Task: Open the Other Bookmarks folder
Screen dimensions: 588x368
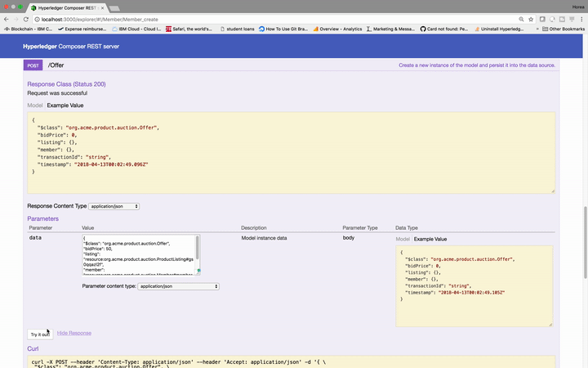Action: (563, 29)
